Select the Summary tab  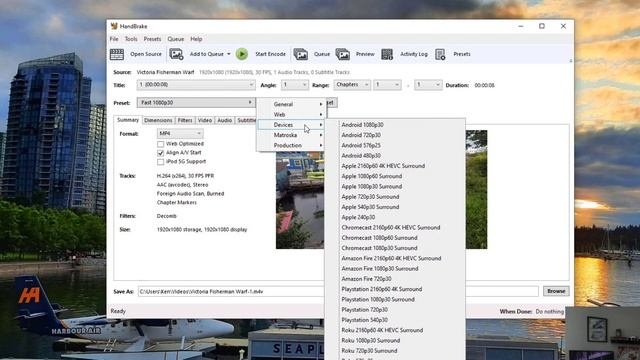pyautogui.click(x=128, y=120)
